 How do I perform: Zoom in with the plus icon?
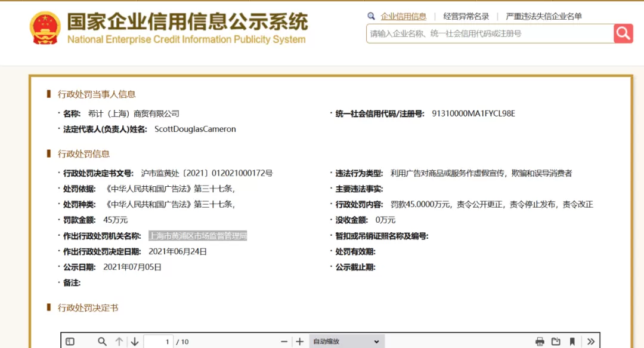300,341
